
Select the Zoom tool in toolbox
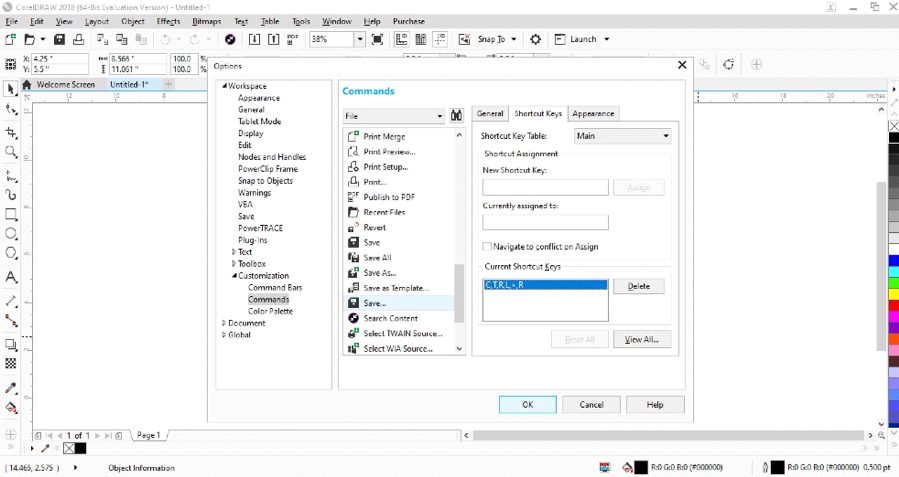coord(10,152)
